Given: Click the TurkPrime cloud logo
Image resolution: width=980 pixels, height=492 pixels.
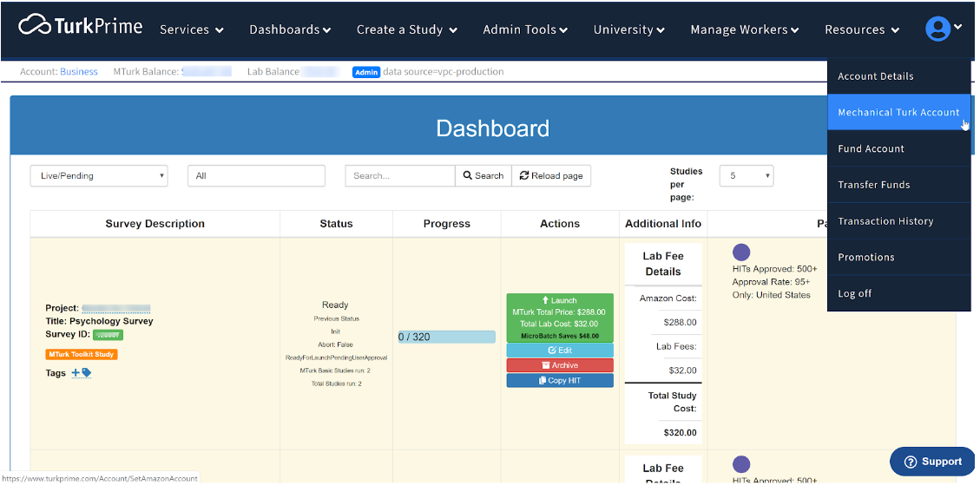Looking at the screenshot, I should [35, 25].
